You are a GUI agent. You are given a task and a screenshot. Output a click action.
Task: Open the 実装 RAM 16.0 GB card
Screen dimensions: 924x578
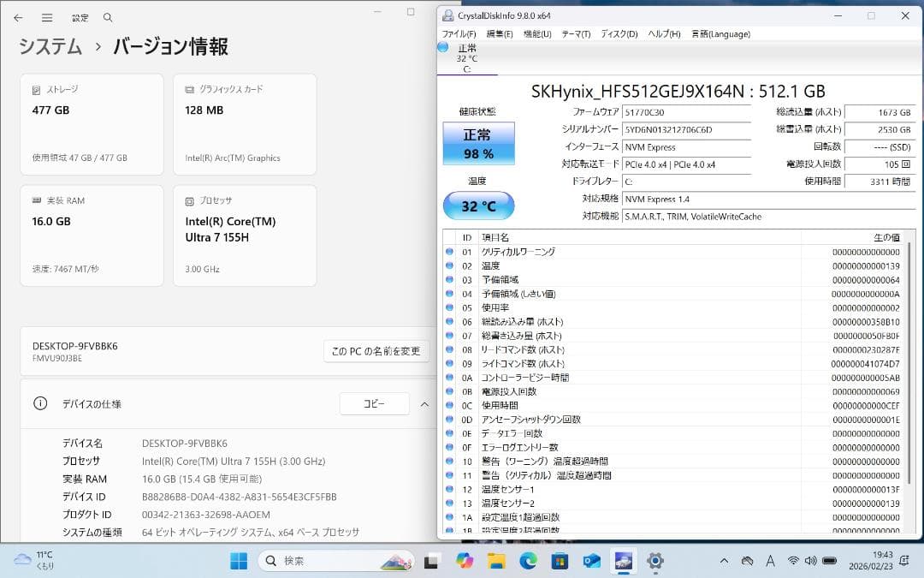click(x=92, y=236)
